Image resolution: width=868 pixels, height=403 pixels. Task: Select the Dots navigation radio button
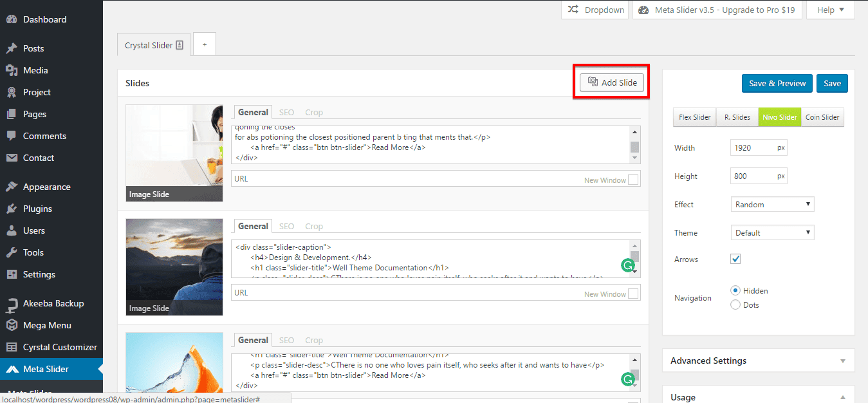[735, 305]
